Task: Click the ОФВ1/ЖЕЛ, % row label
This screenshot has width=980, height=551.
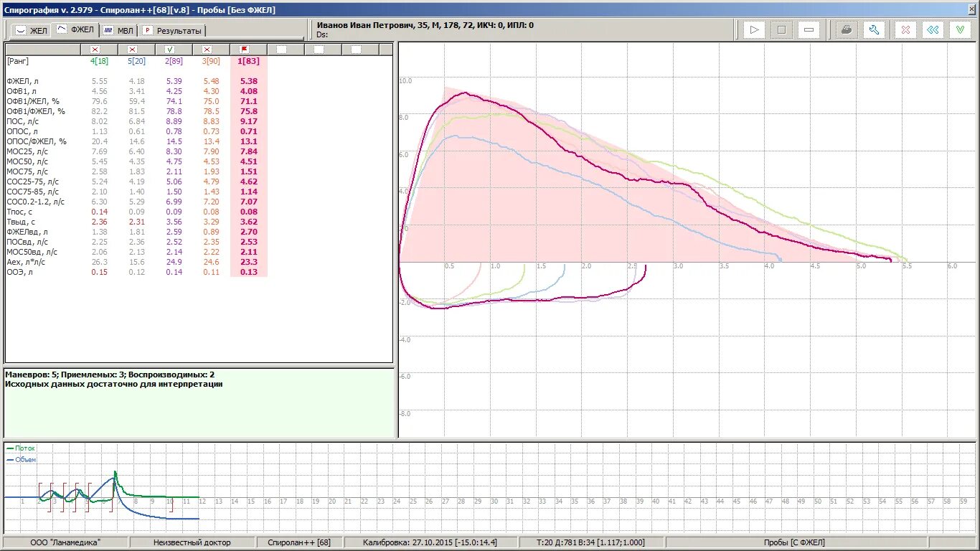Action: (32, 101)
